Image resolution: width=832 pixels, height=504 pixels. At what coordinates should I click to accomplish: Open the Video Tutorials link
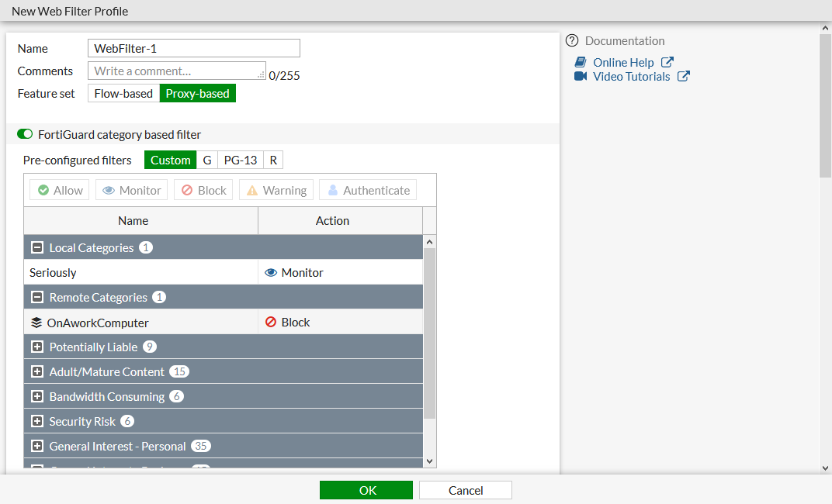coord(632,77)
